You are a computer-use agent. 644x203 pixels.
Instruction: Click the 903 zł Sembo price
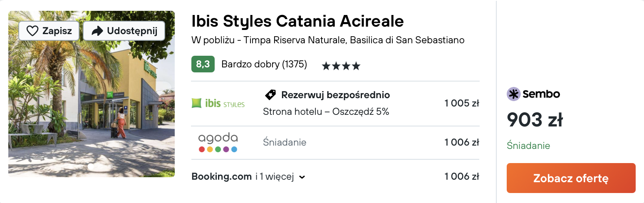pos(535,120)
